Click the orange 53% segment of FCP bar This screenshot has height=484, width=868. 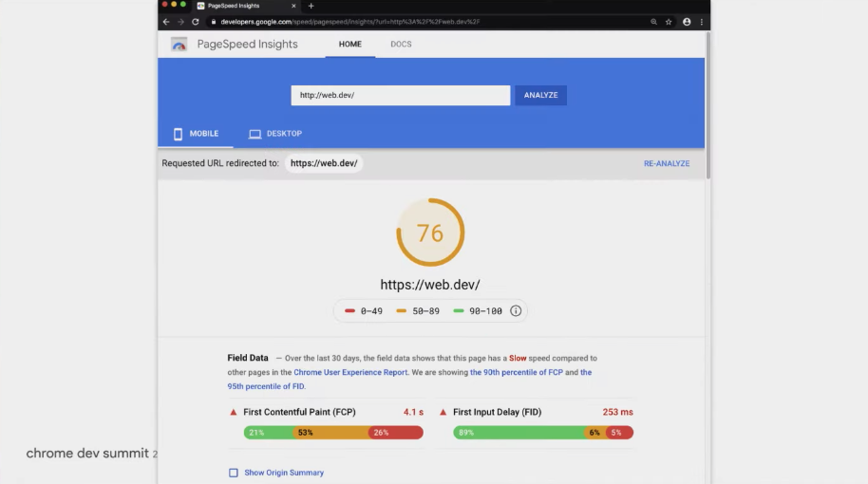pyautogui.click(x=330, y=433)
